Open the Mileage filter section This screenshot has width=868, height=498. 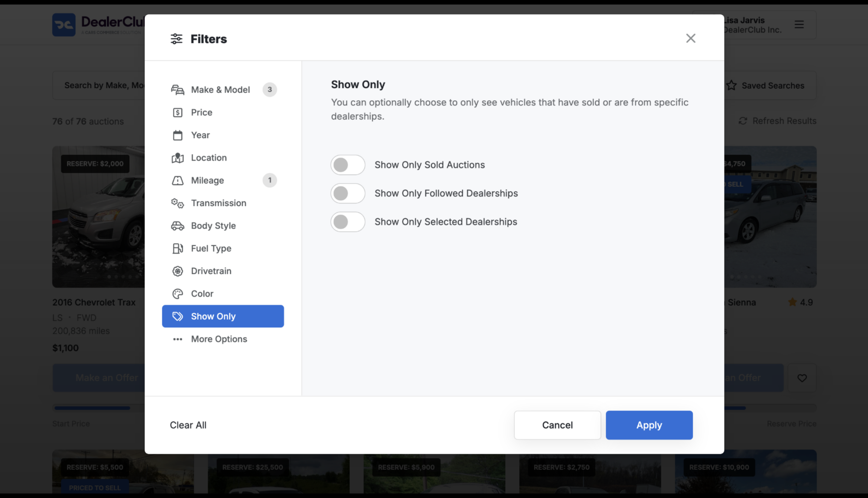click(223, 180)
